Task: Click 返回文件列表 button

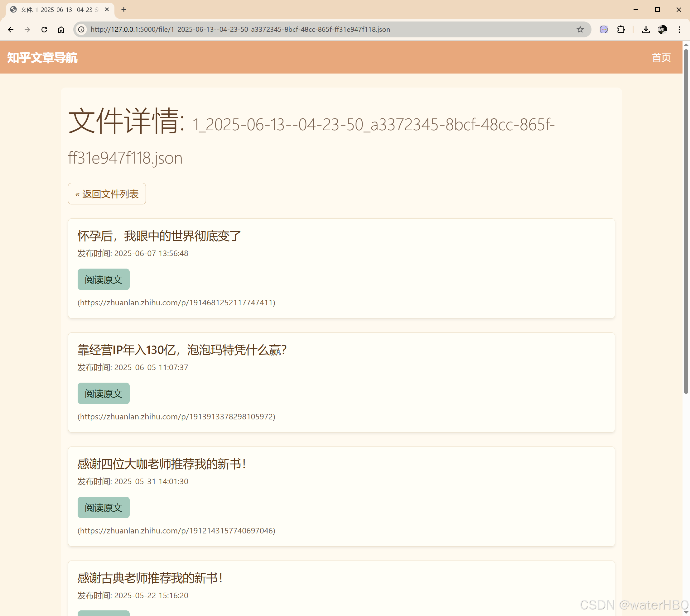Action: [x=107, y=194]
